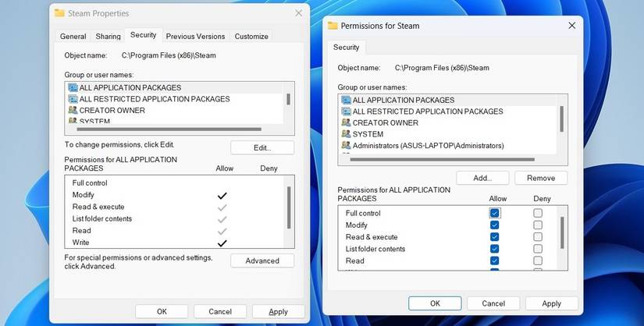Check Deny for List folder contents

point(538,249)
